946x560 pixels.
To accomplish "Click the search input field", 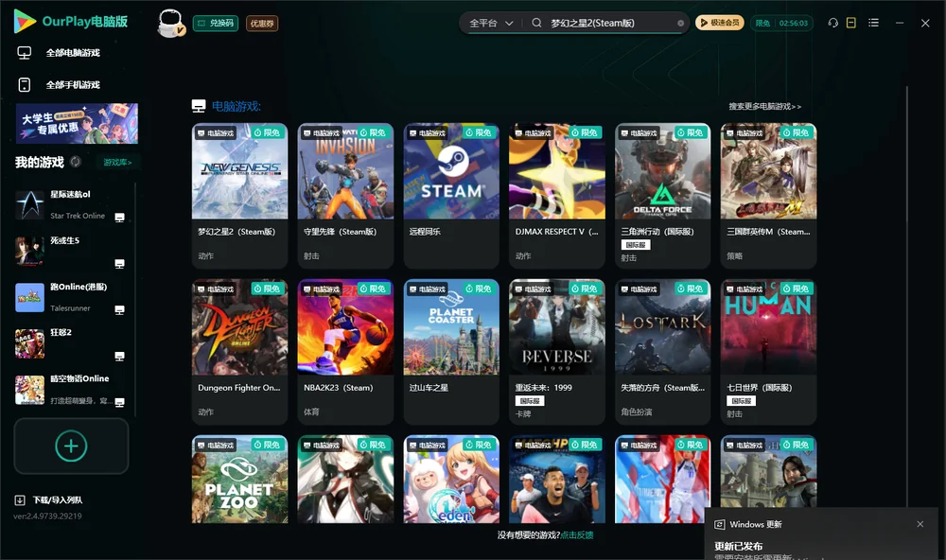I will pos(611,23).
